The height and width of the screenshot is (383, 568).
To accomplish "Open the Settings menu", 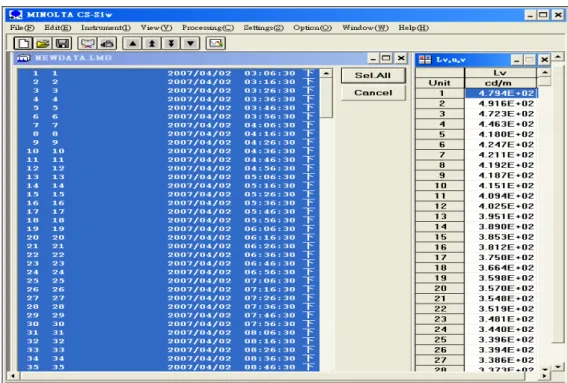I will click(263, 28).
